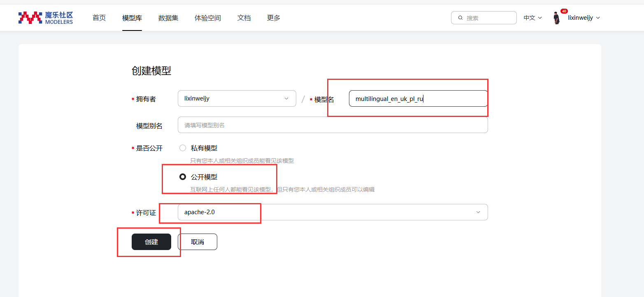Screen dimensions: 644x297
Task: Click the search magnifier icon
Action: click(460, 18)
